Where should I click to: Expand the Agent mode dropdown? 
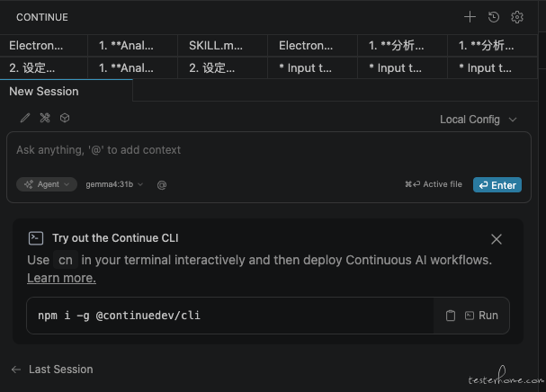pos(47,184)
